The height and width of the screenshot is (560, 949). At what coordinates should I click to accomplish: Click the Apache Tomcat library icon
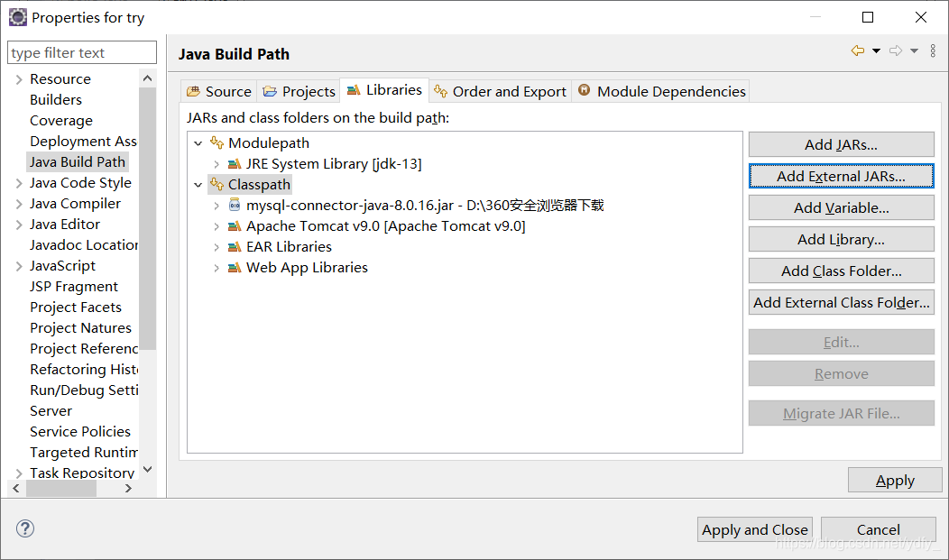tap(235, 226)
